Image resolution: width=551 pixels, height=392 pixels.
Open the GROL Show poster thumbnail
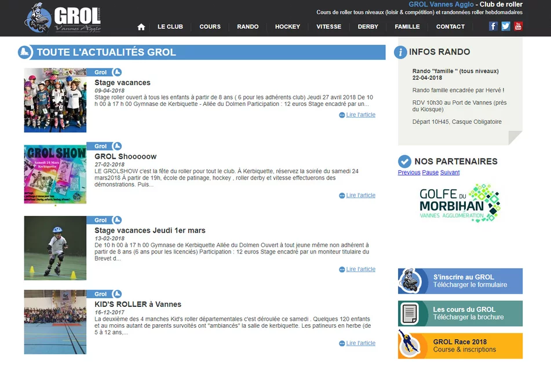pos(55,174)
